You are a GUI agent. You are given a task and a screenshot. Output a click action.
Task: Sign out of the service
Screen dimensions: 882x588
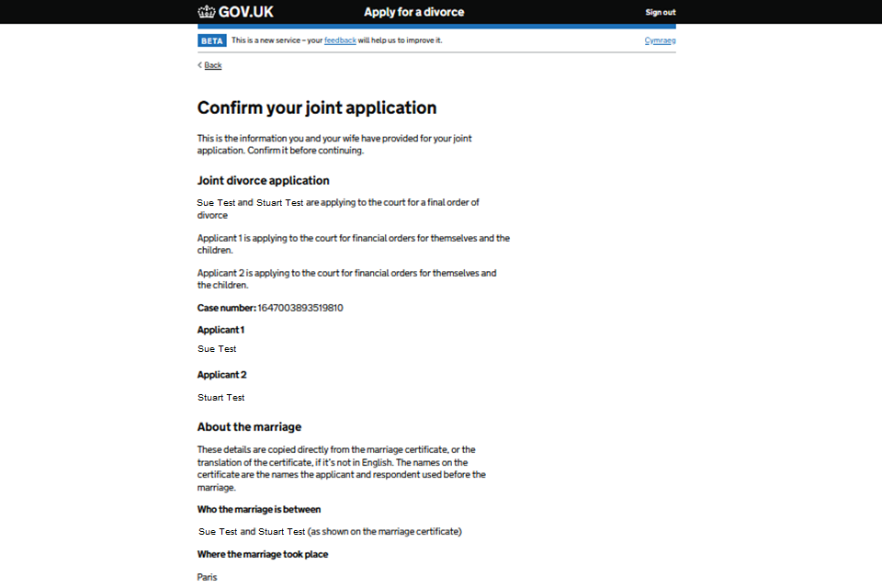[x=660, y=13]
